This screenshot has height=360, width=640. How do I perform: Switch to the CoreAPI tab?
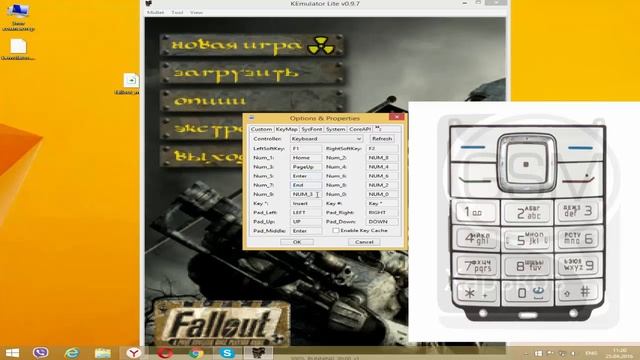tap(360, 129)
